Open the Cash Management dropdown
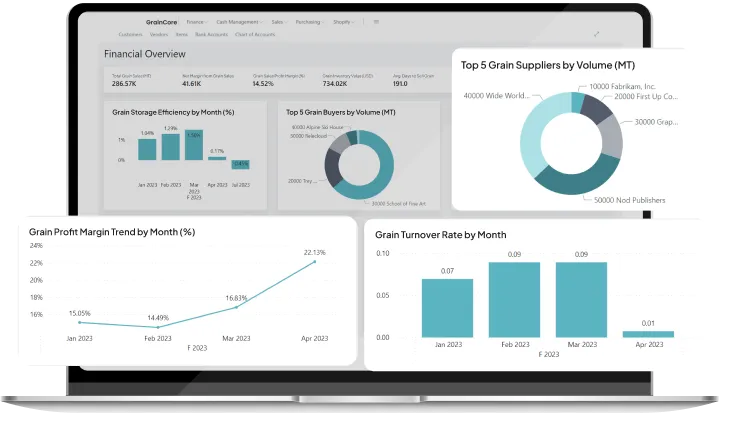 pyautogui.click(x=238, y=20)
